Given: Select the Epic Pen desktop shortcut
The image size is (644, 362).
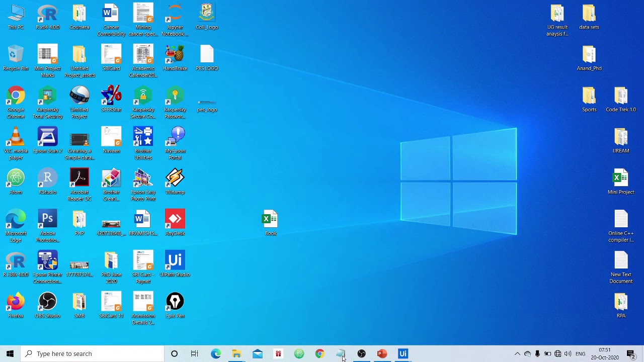Looking at the screenshot, I should coord(175,306).
